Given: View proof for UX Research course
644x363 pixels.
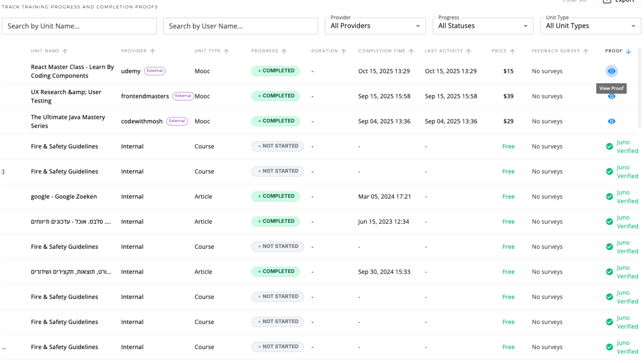Looking at the screenshot, I should point(611,96).
